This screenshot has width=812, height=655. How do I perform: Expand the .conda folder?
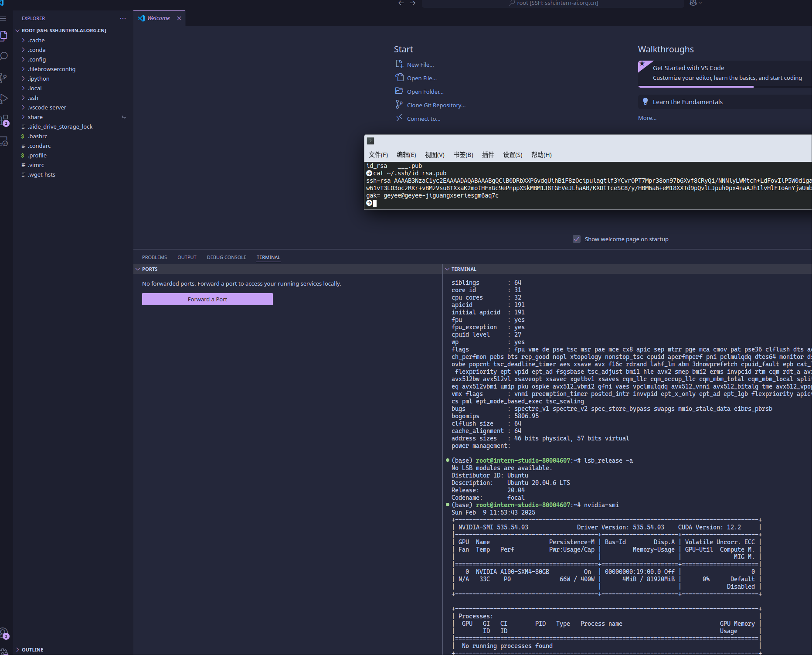[23, 50]
